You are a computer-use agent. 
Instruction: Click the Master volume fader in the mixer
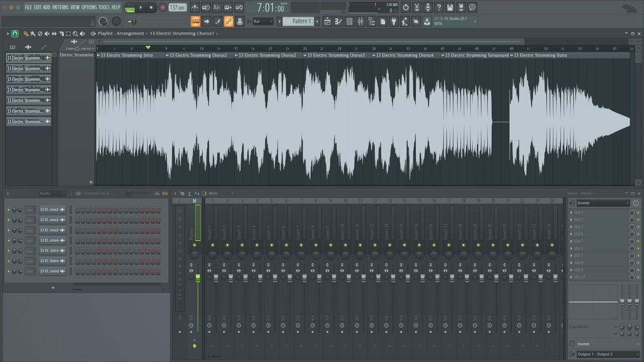(197, 278)
